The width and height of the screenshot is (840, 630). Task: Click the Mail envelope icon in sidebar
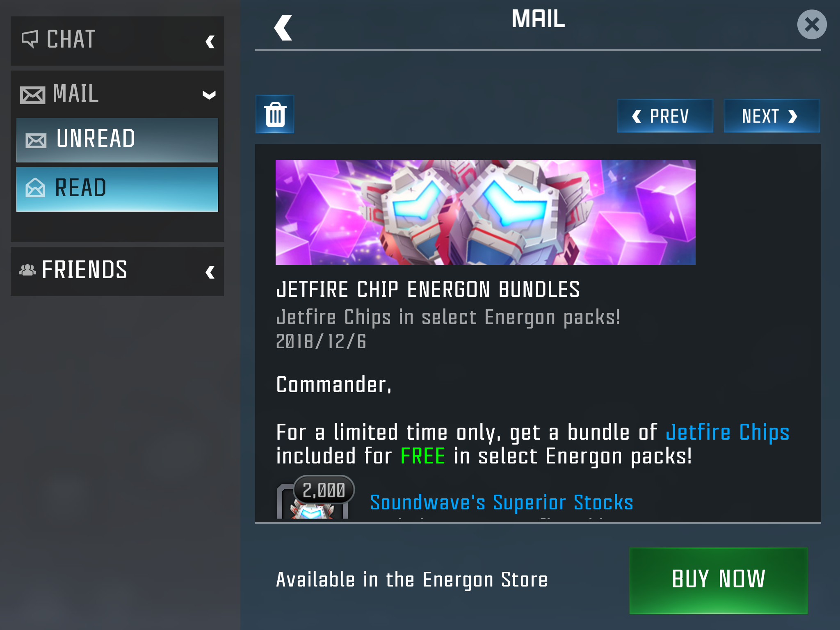tap(32, 95)
